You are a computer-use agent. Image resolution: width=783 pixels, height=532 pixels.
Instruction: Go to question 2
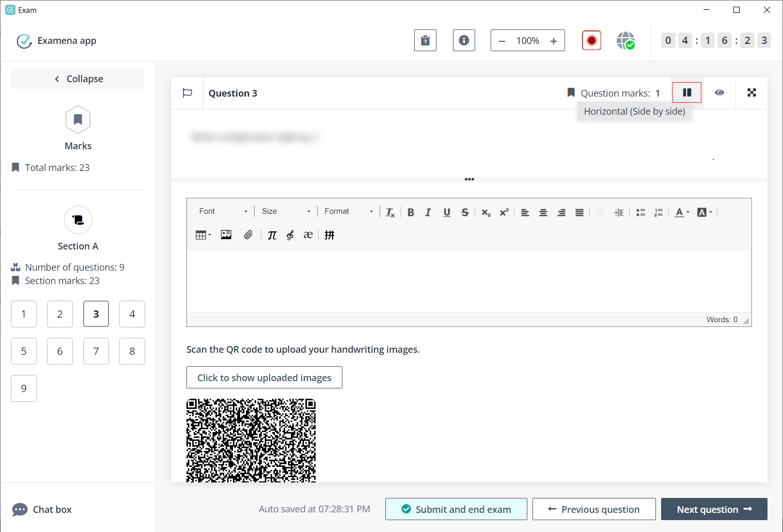[x=60, y=314]
